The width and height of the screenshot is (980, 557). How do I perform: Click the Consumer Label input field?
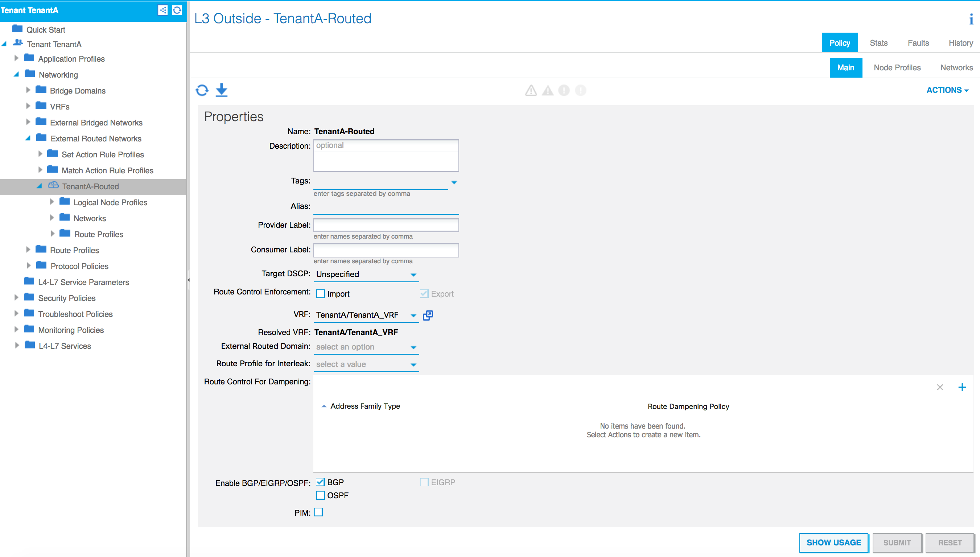(386, 250)
